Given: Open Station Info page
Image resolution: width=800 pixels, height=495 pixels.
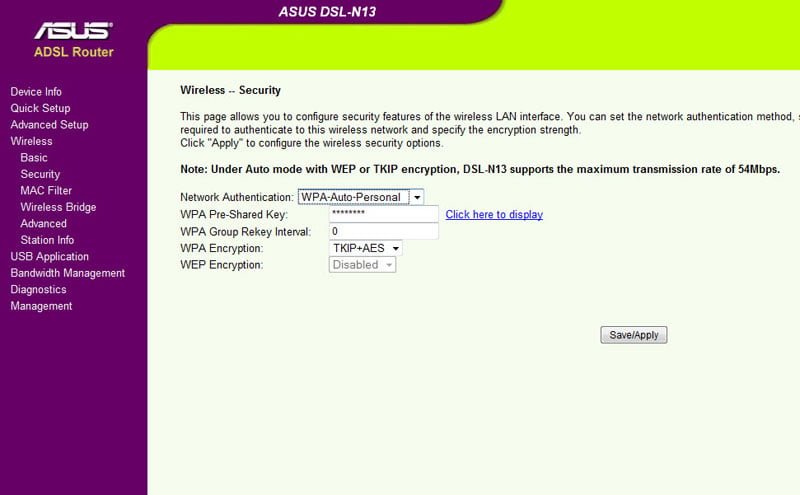Looking at the screenshot, I should (x=47, y=240).
